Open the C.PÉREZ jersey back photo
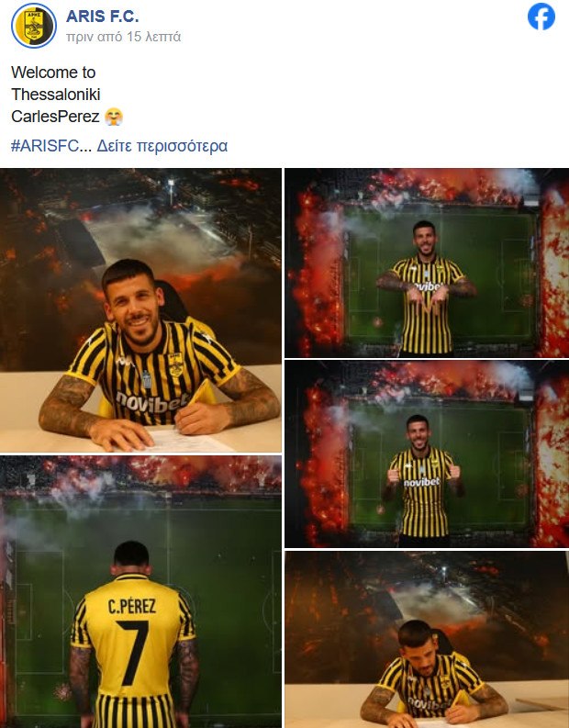The width and height of the screenshot is (569, 728). (140, 592)
